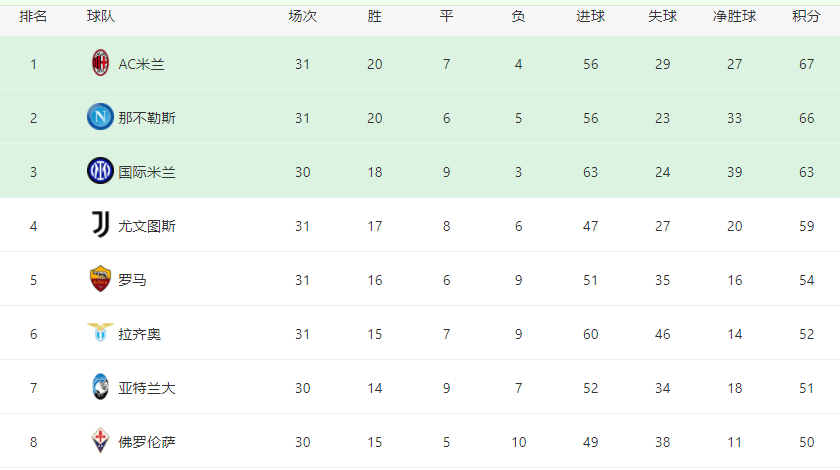840x470 pixels.
Task: Click the 国际米兰 team name
Action: coord(147,172)
